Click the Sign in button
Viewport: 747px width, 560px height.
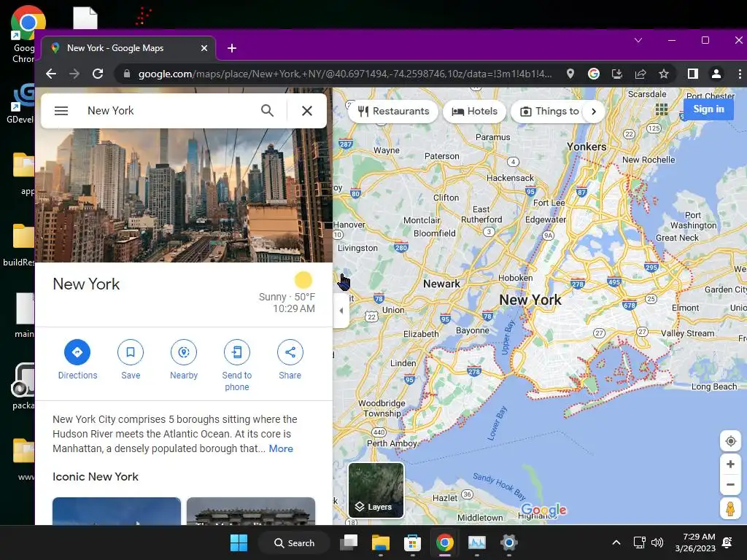[x=708, y=109]
